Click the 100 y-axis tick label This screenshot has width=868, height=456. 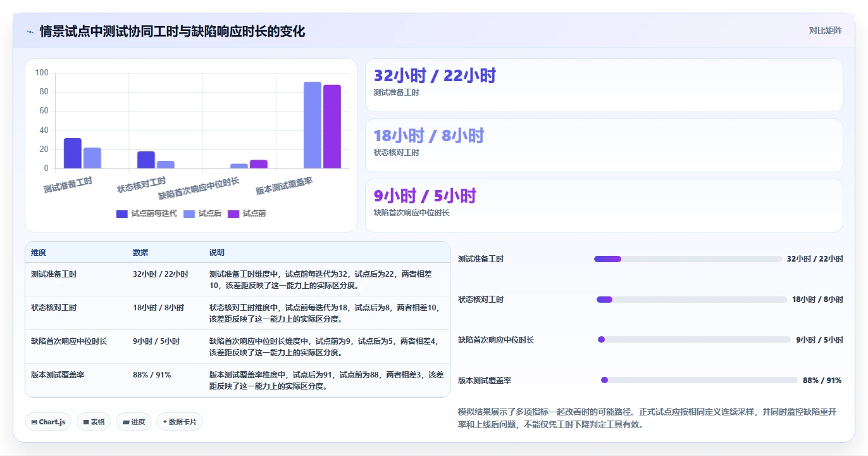click(42, 73)
